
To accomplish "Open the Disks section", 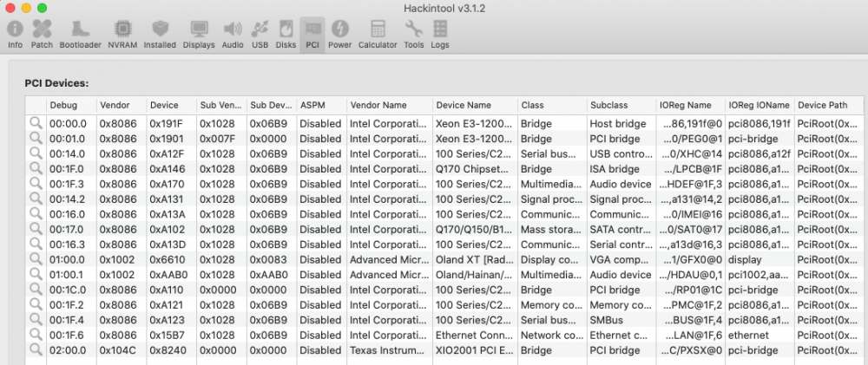I will coord(286,34).
